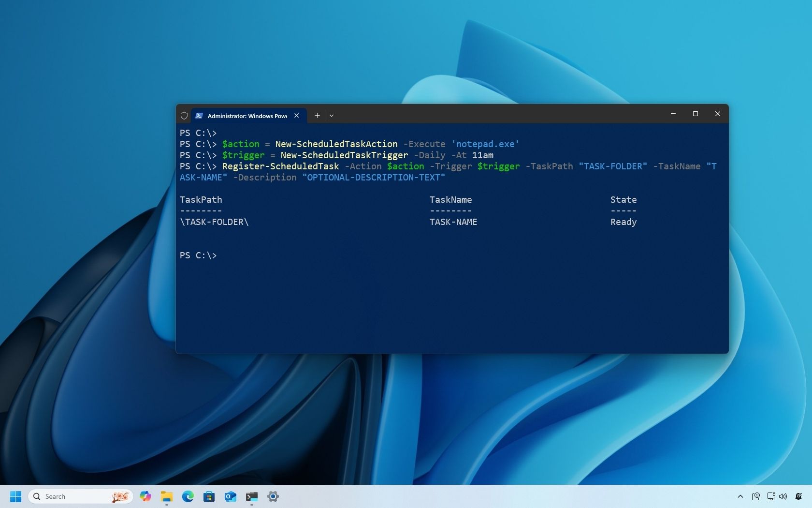
Task: Open the Start menu
Action: (x=16, y=496)
